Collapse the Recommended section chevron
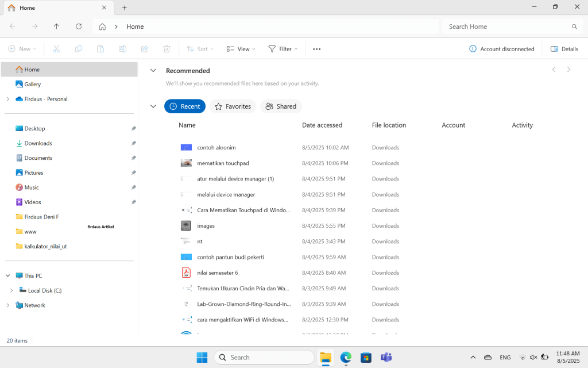Viewport: 588px width, 368px height. (153, 70)
